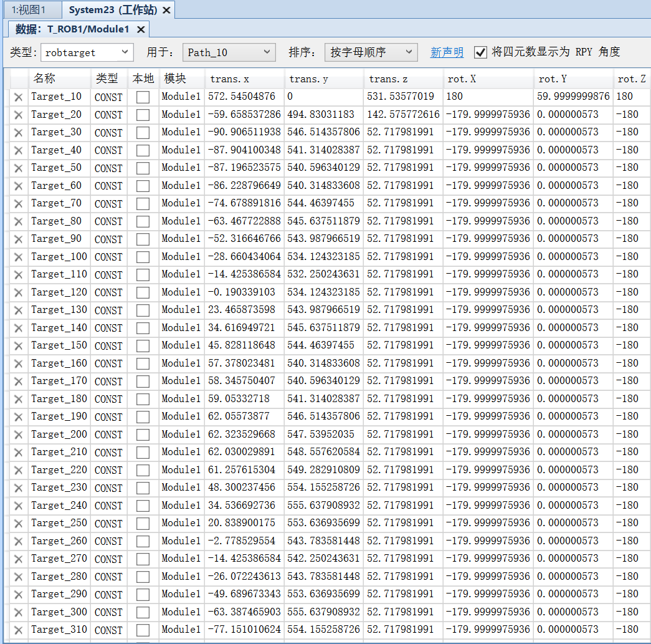Screen dimensions: 651x644
Task: Toggle the show quaternion as RPY angles checkbox
Action: [480, 52]
